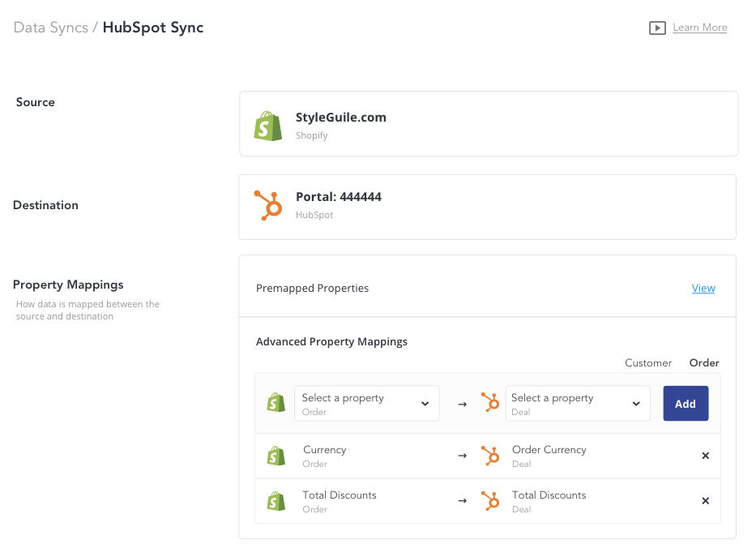The width and height of the screenshot is (756, 557).
Task: Remove the Total Discounts mapping
Action: tap(706, 501)
